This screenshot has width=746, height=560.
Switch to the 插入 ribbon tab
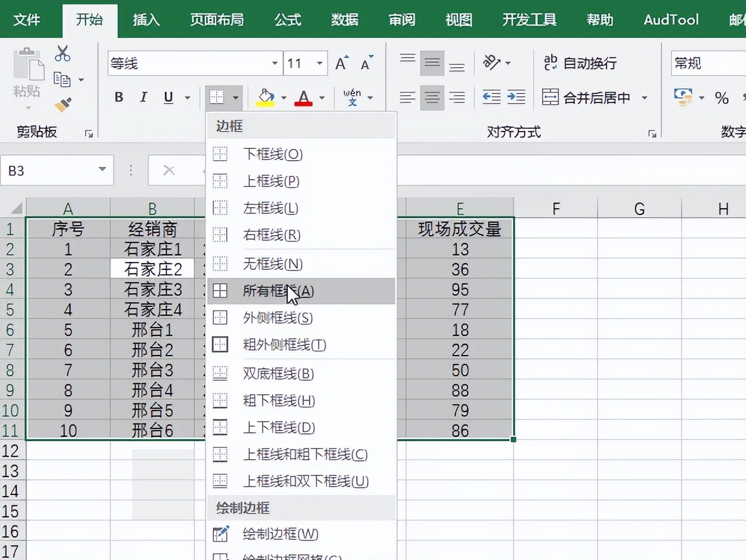pos(146,20)
